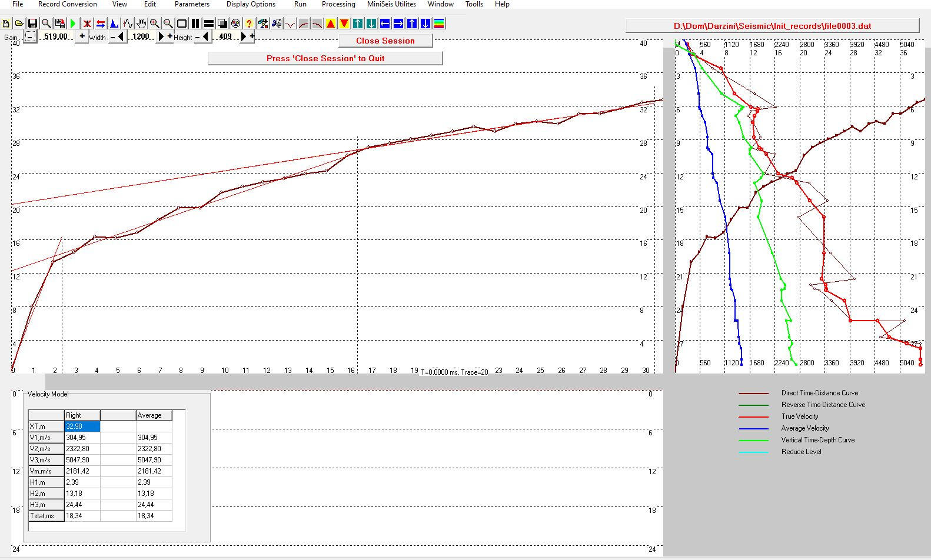
Task: Click the waveform trace icon
Action: point(128,24)
